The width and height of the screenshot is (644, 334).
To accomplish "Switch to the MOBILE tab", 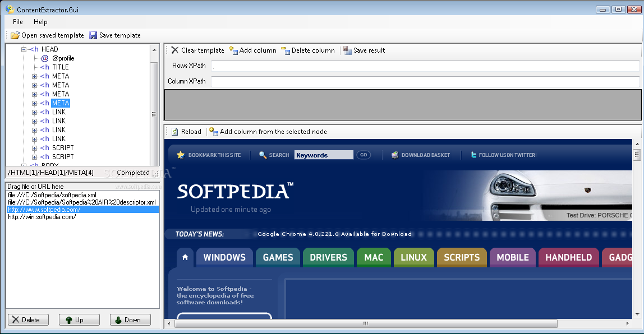I will [x=513, y=257].
